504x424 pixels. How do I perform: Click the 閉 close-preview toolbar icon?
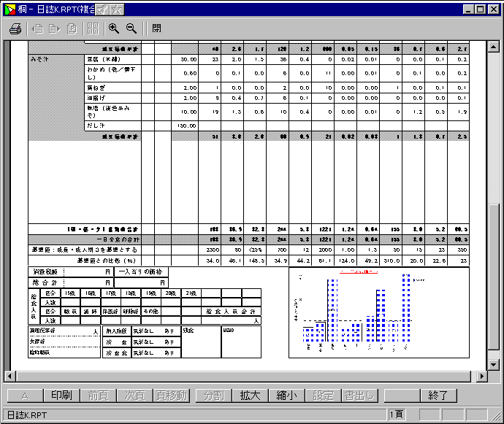click(157, 28)
